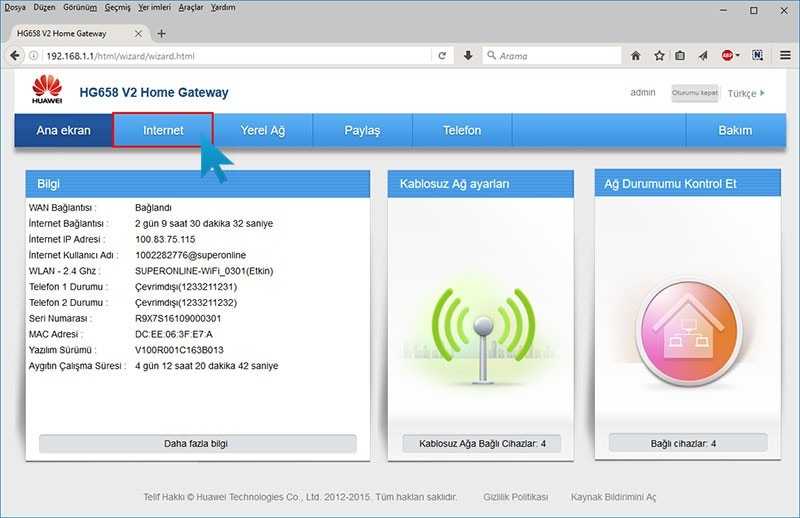Click the address bar URL field

click(x=235, y=56)
